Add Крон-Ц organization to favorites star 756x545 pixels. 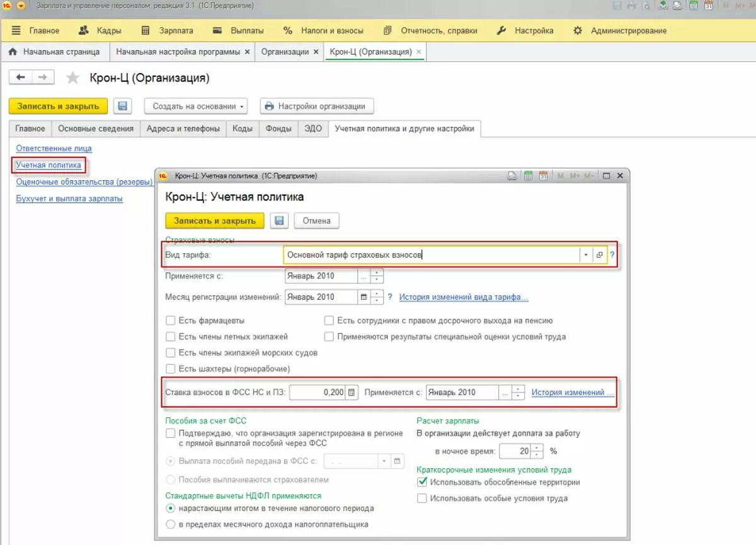point(73,78)
